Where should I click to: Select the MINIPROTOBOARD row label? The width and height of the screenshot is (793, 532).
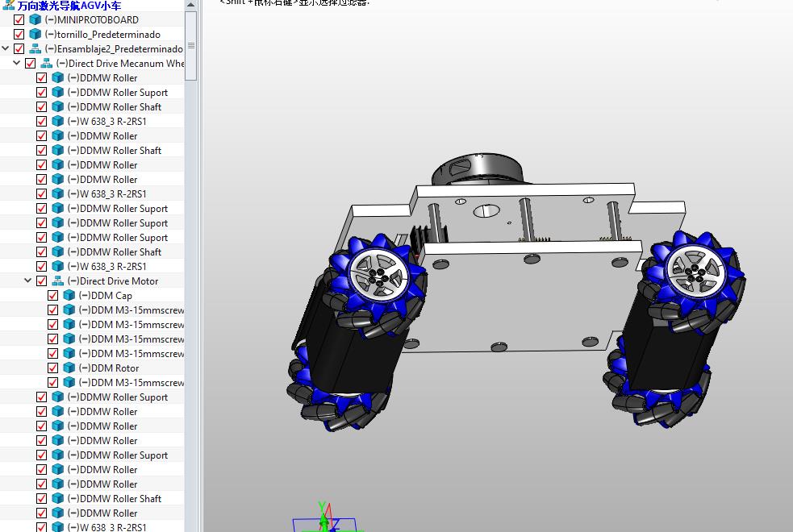coord(91,19)
